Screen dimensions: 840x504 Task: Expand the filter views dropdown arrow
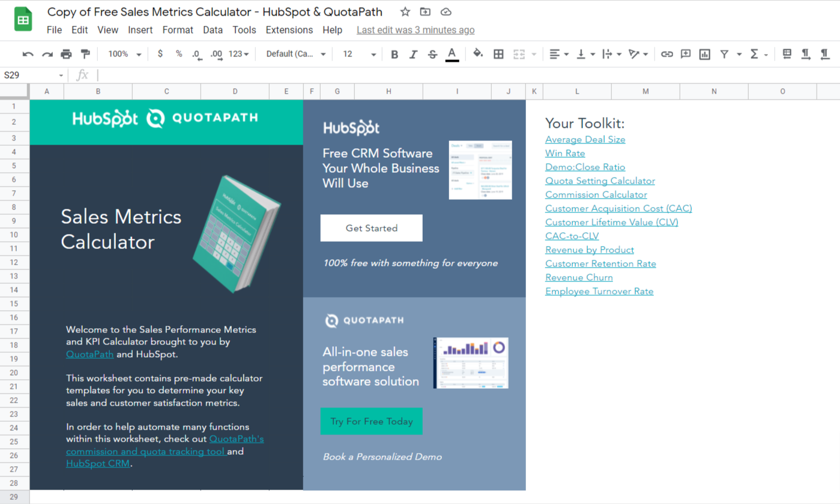point(739,54)
